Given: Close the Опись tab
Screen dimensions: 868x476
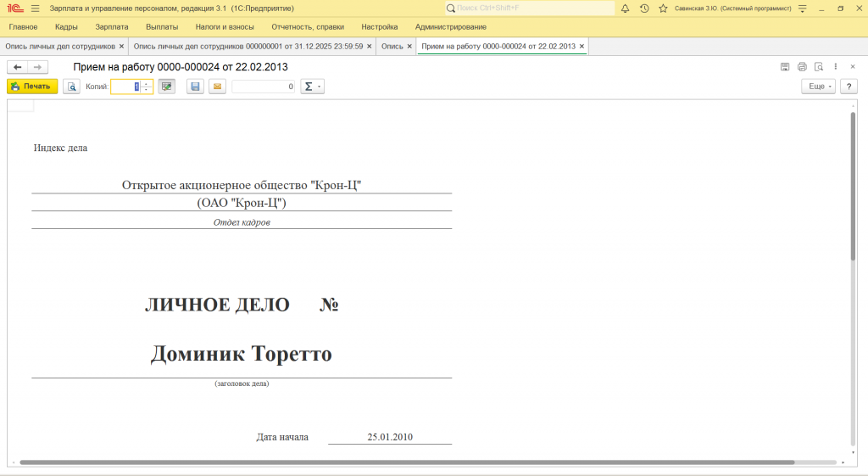Looking at the screenshot, I should [409, 47].
